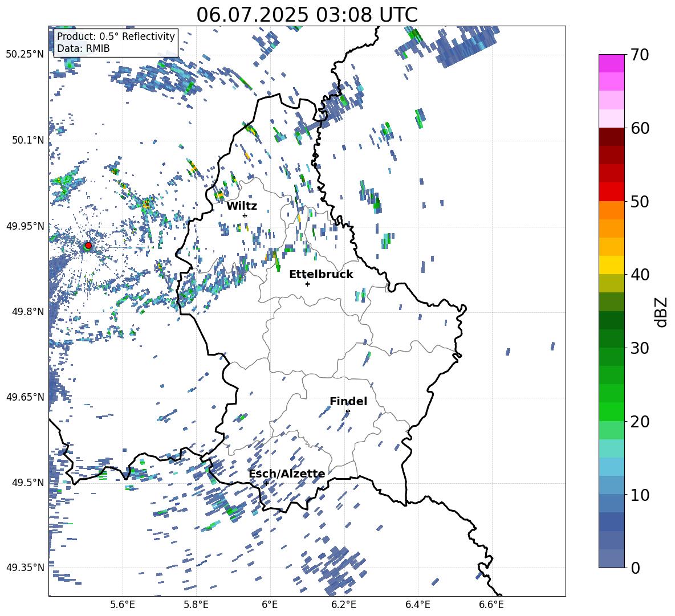Image resolution: width=675 pixels, height=616 pixels.
Task: Click the magenta top colorbar segment
Action: click(612, 63)
